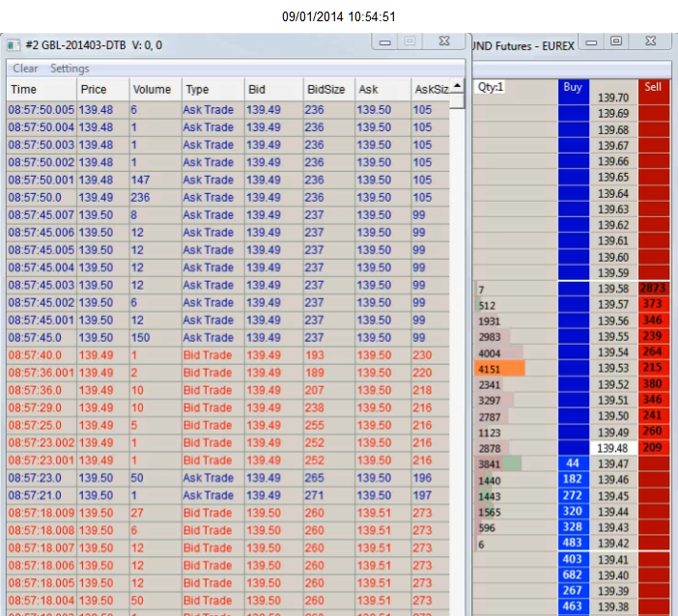Select the Bid Trade row at 08:57:36.001
This screenshot has width=678, height=616.
click(228, 373)
